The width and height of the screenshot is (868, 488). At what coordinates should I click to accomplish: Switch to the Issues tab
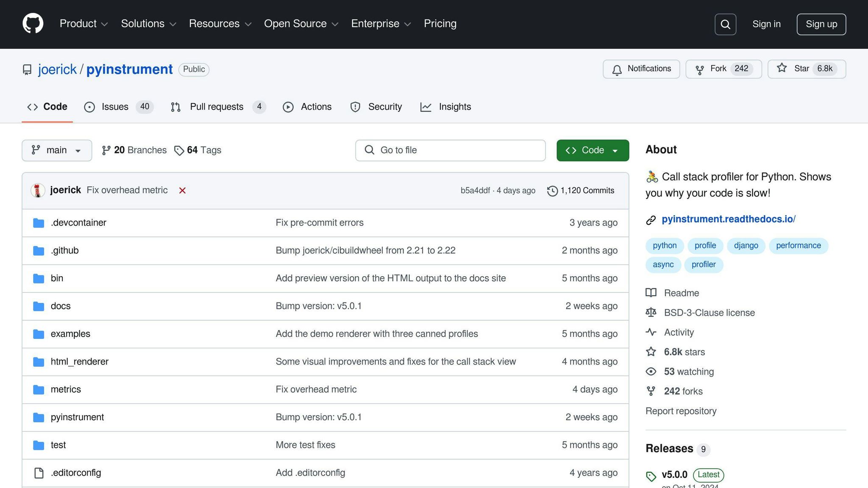pyautogui.click(x=114, y=107)
